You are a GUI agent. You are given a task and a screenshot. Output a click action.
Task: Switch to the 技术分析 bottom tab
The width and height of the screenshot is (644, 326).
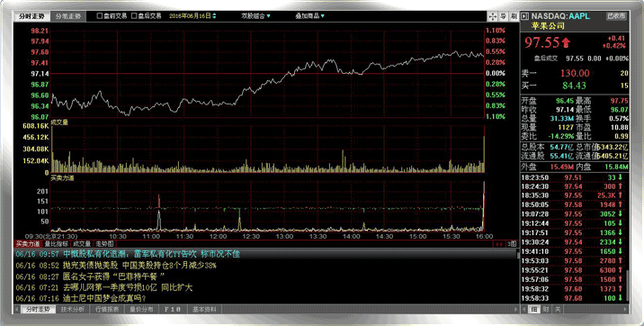click(x=73, y=309)
